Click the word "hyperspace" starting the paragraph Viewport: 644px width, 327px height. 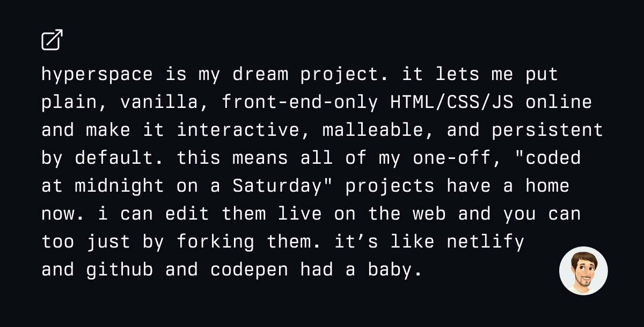[97, 74]
